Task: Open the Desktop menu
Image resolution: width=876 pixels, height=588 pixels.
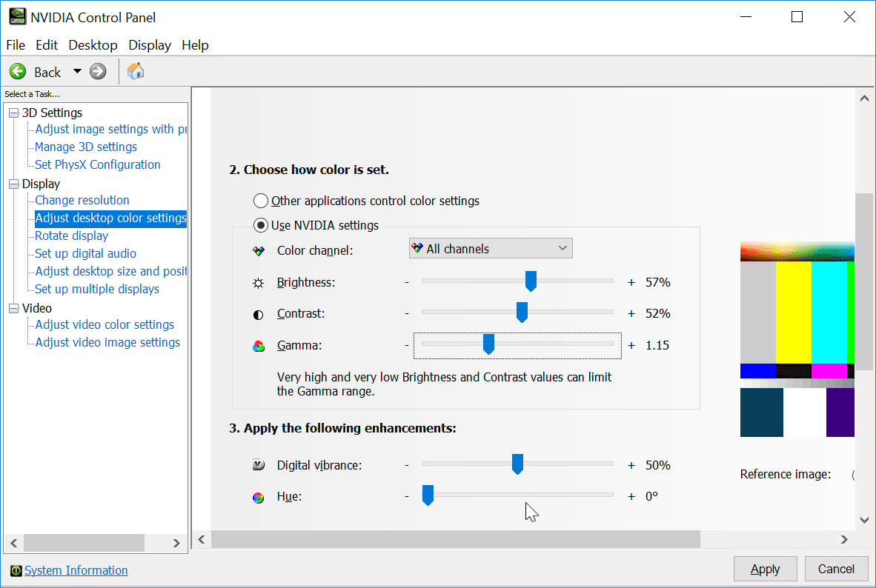Action: click(x=93, y=45)
